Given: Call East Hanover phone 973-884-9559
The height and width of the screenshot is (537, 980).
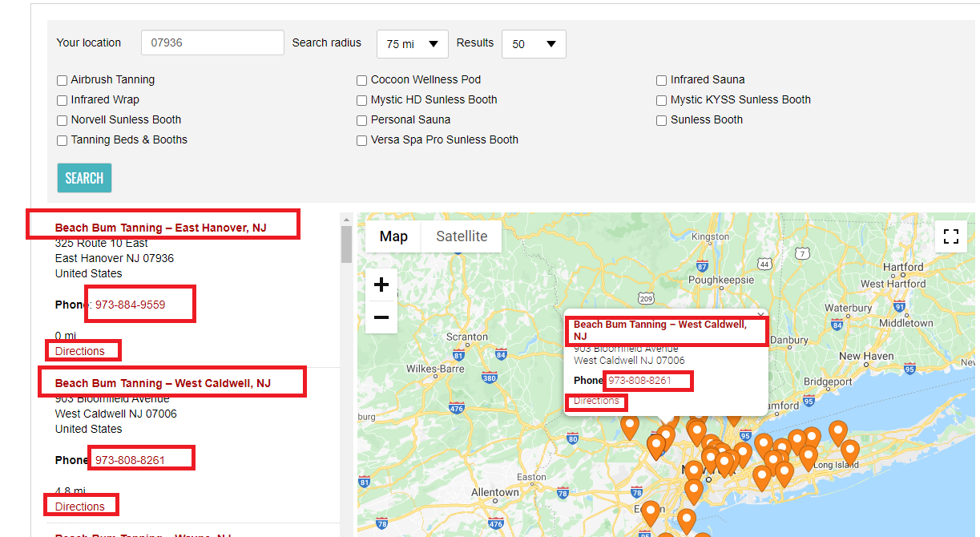Looking at the screenshot, I should click(x=130, y=305).
